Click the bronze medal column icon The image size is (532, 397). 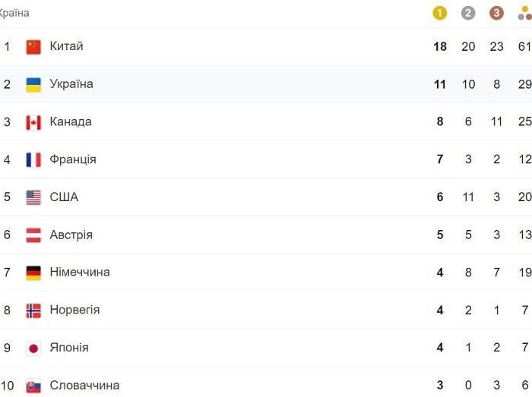tap(496, 13)
